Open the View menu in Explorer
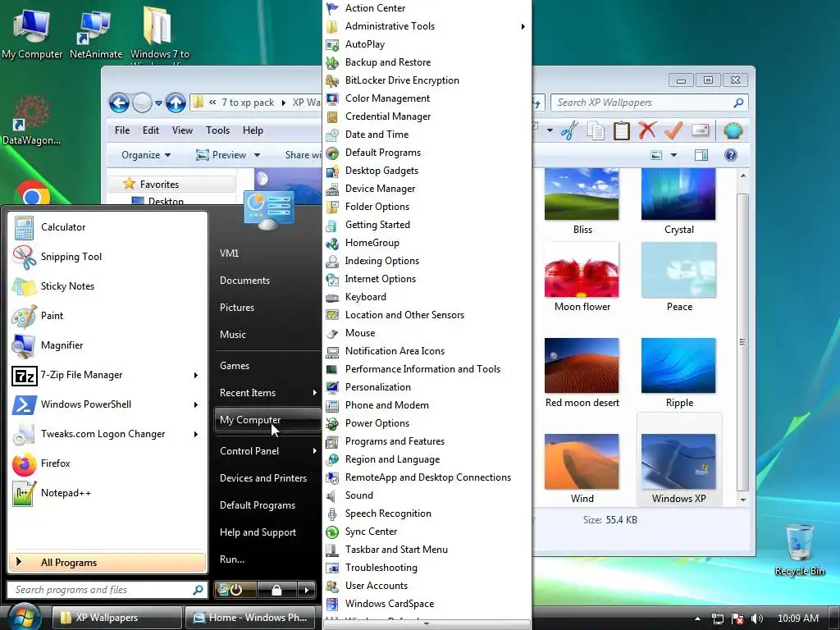Screen dimensions: 840x630 click(x=182, y=130)
